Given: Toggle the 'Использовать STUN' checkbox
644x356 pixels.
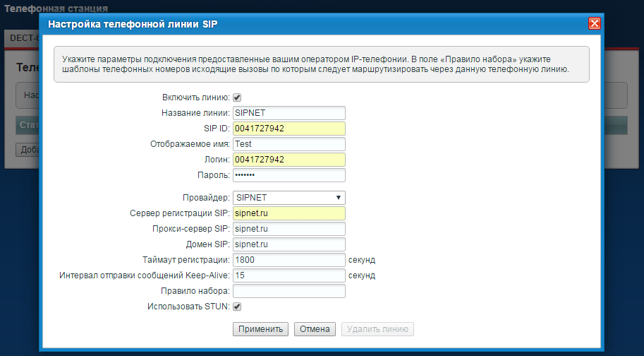Looking at the screenshot, I should click(237, 307).
